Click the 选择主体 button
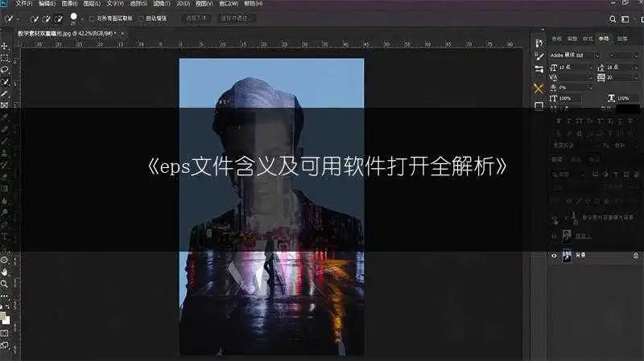 (x=196, y=18)
